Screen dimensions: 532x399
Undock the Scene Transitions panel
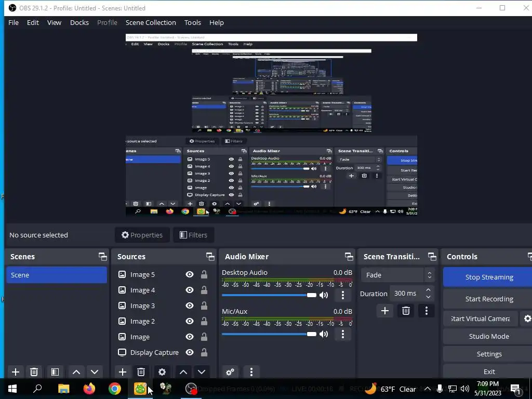[432, 257]
